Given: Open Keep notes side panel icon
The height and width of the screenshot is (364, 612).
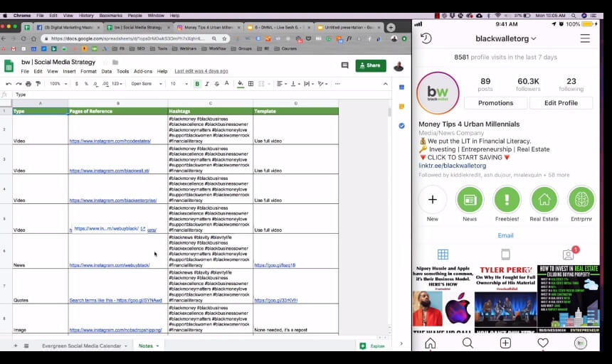Looking at the screenshot, I should 401,107.
